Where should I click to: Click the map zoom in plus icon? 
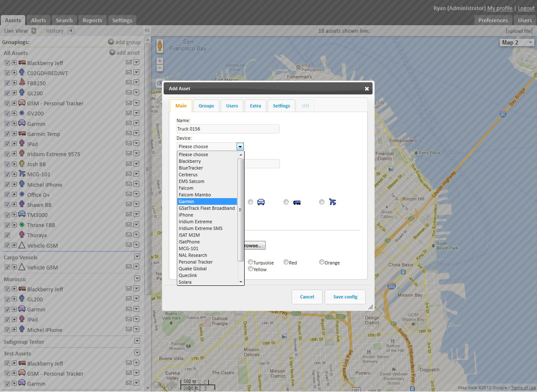pyautogui.click(x=160, y=61)
